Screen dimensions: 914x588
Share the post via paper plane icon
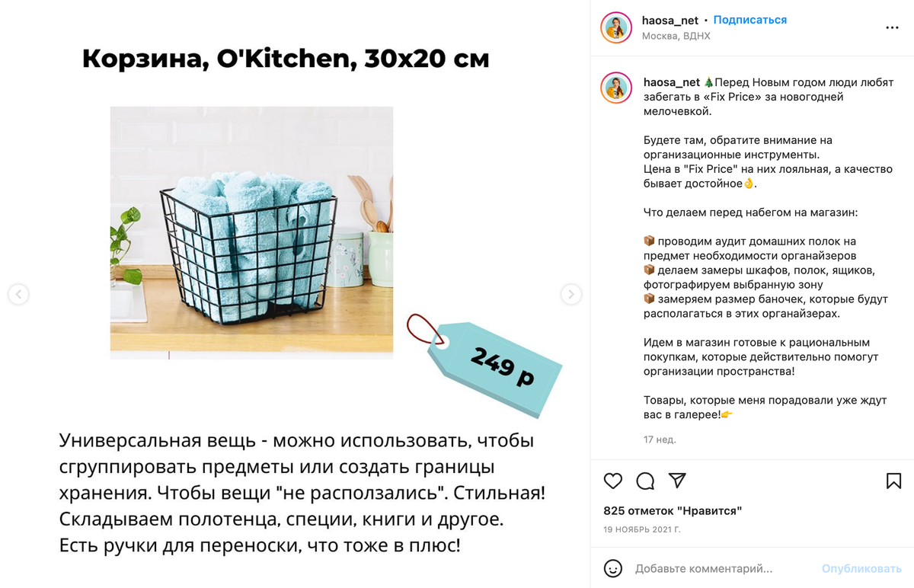[677, 481]
